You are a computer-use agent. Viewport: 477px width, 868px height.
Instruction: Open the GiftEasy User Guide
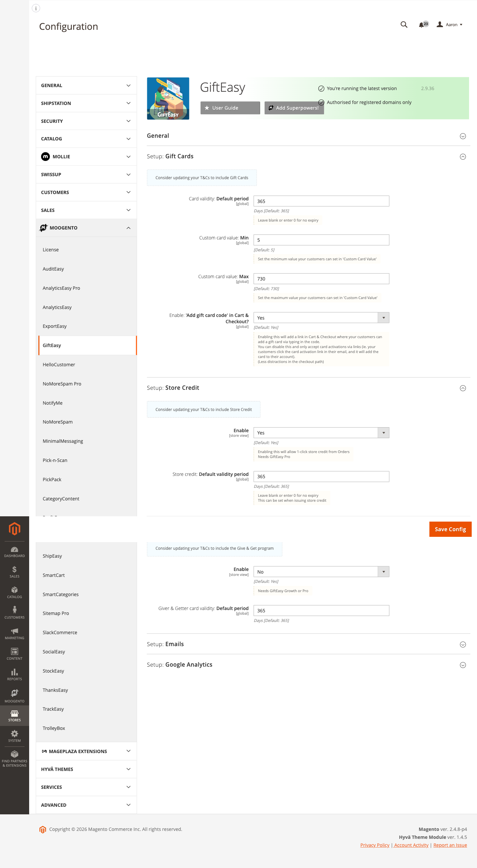[x=230, y=108]
